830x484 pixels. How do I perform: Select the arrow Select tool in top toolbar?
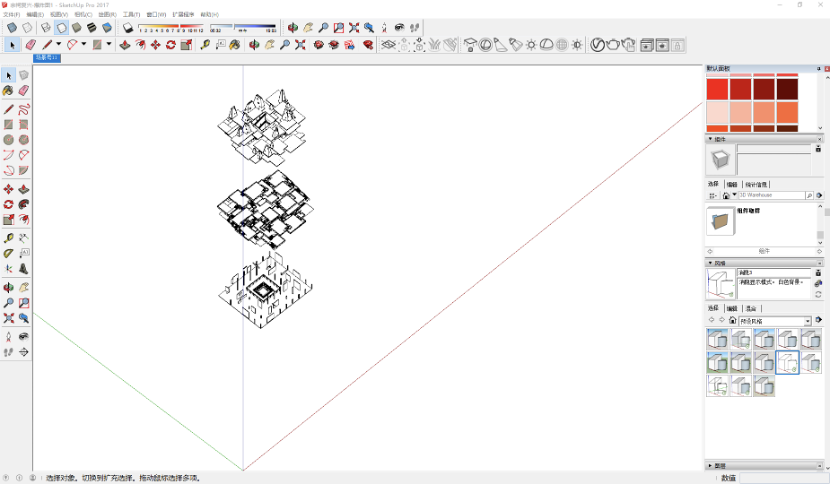(x=12, y=45)
